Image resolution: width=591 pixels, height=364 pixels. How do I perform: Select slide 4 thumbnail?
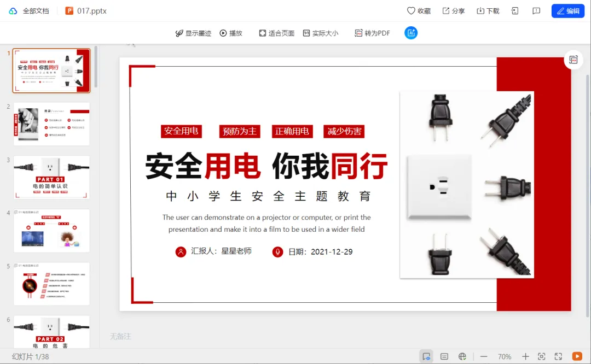point(51,231)
